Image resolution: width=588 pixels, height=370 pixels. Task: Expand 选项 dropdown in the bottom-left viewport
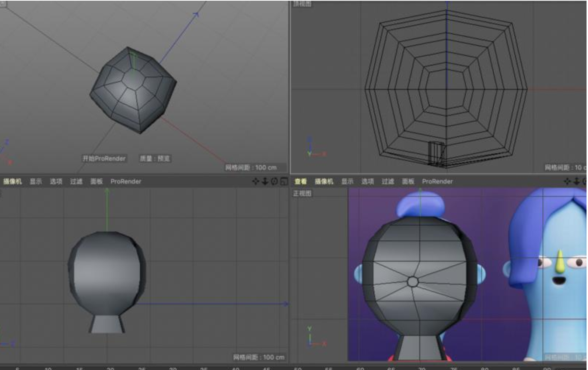(x=56, y=181)
